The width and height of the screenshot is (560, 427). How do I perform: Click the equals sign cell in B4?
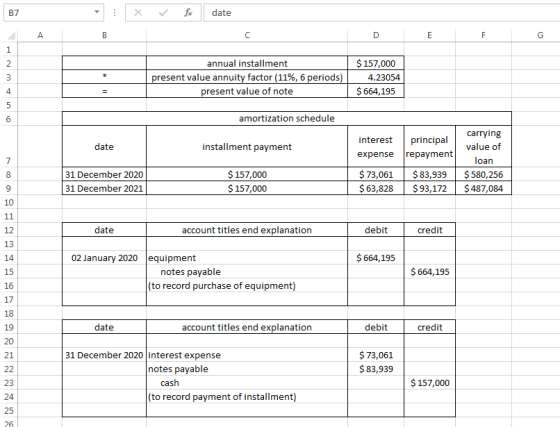(104, 91)
